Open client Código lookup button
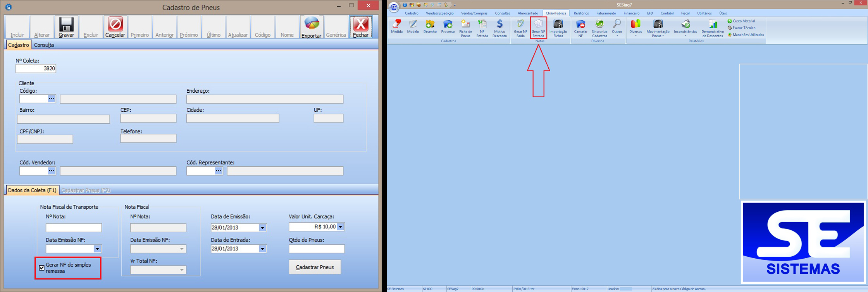The height and width of the screenshot is (292, 868). click(52, 99)
